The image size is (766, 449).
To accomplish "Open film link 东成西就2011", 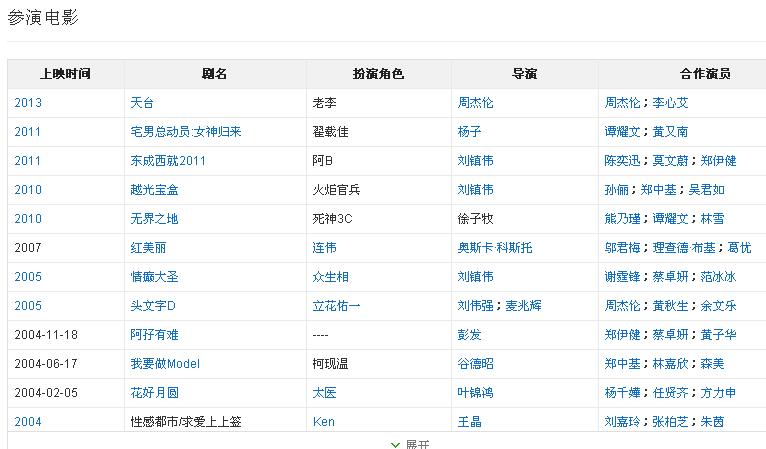I will 168,161.
